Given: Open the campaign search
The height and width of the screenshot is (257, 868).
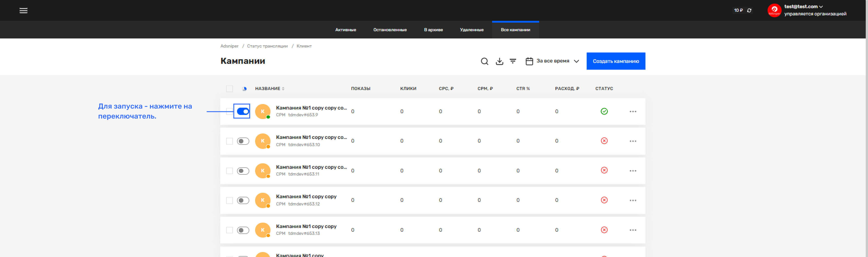Looking at the screenshot, I should 484,61.
